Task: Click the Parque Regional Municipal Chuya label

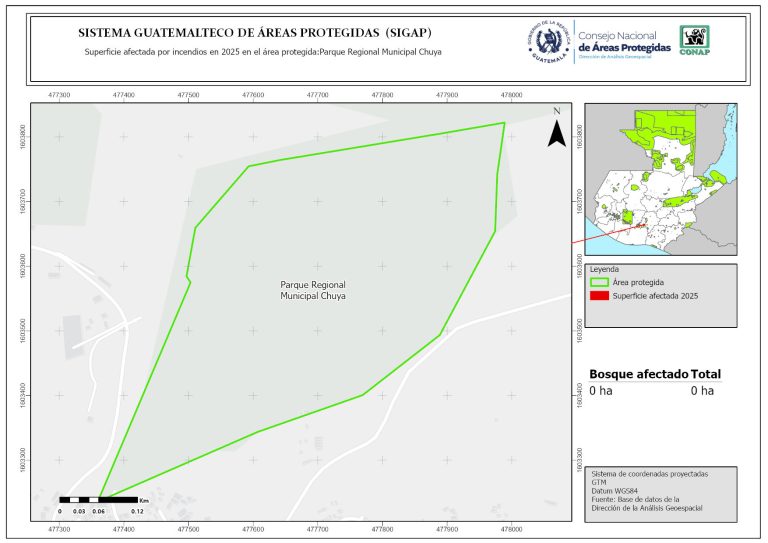Action: [313, 291]
